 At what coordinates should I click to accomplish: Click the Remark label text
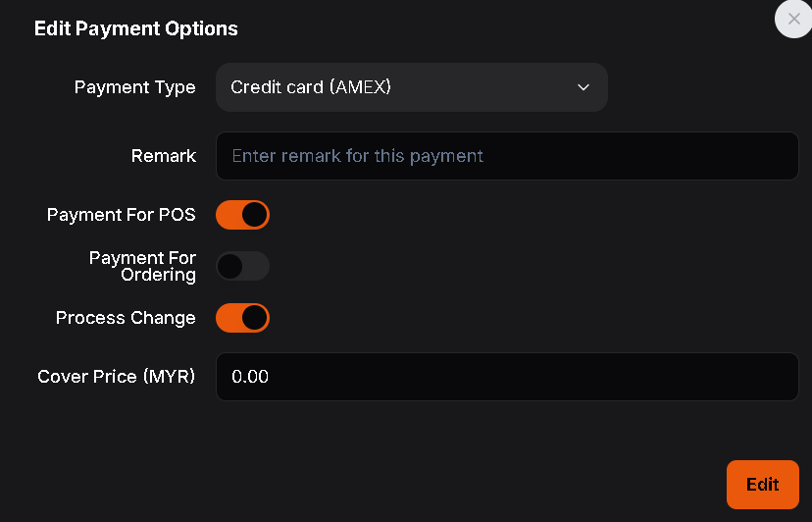tap(164, 156)
